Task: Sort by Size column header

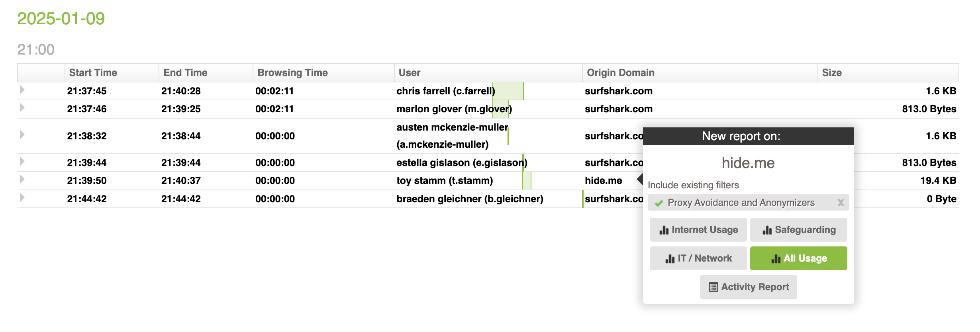Action: (x=832, y=73)
